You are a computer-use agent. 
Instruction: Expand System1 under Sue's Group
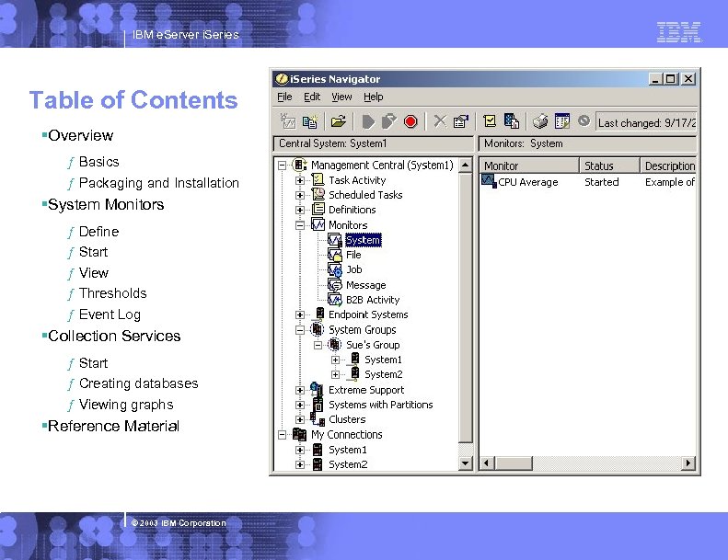(335, 360)
